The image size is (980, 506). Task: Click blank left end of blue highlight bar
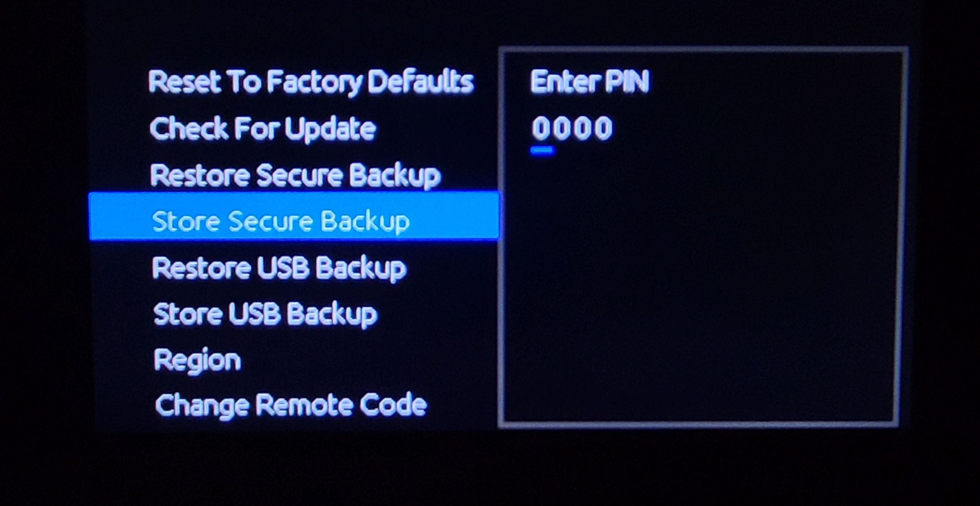point(119,216)
